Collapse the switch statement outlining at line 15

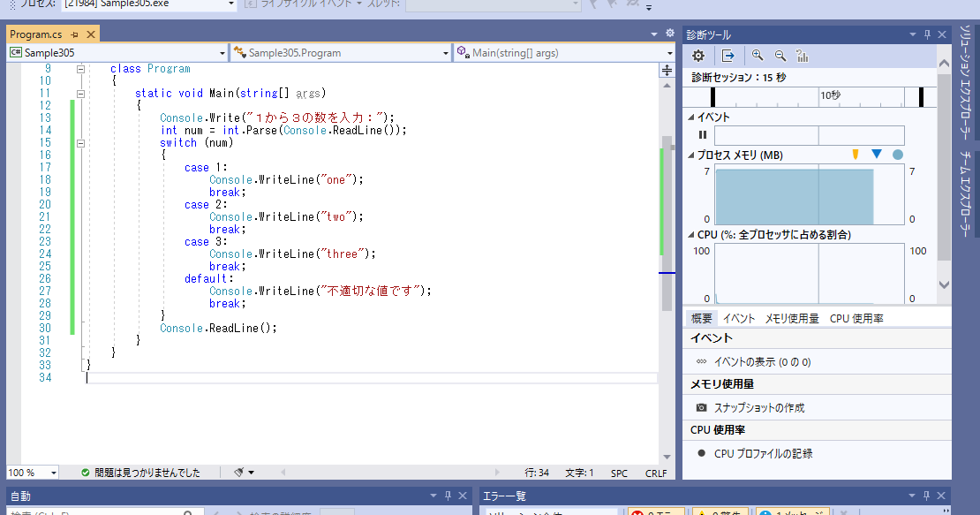pyautogui.click(x=80, y=142)
